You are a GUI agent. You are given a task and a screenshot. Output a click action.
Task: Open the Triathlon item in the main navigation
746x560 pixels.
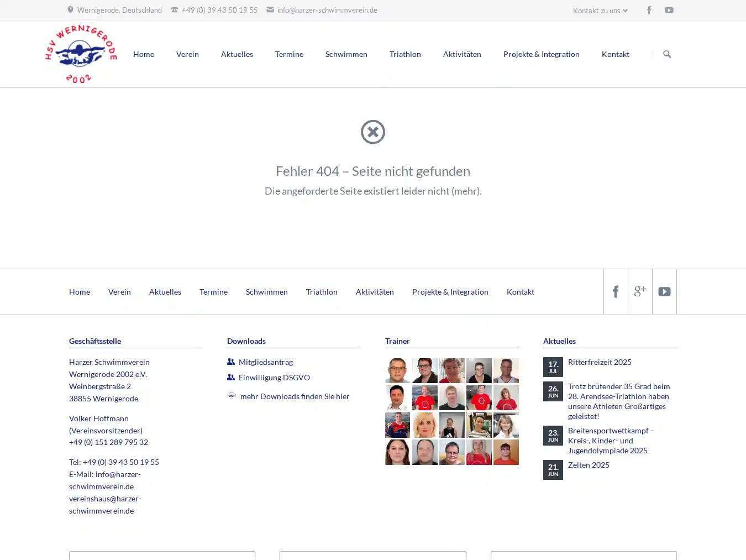[405, 54]
